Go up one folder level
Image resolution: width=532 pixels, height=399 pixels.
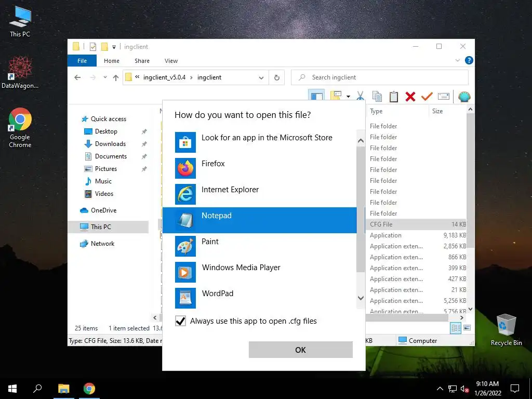[116, 78]
